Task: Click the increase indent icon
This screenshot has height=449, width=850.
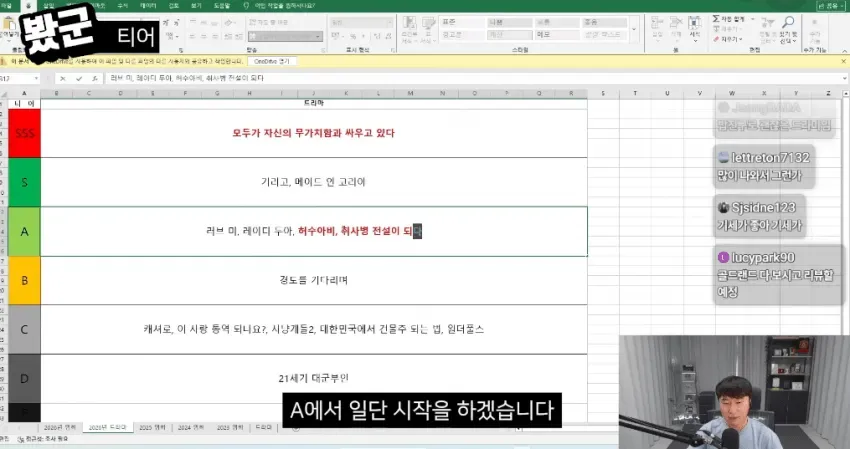Action: (x=239, y=36)
